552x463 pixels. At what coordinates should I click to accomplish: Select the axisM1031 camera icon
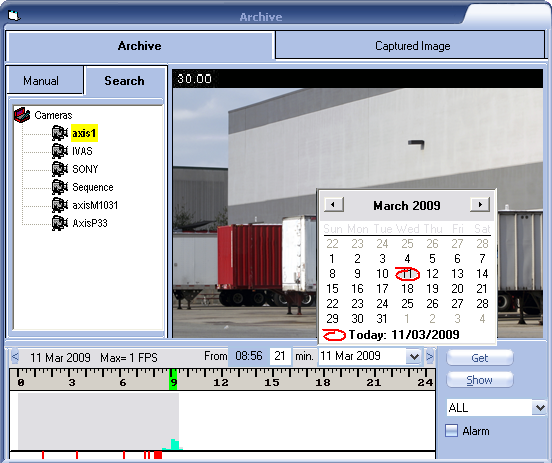click(x=60, y=205)
